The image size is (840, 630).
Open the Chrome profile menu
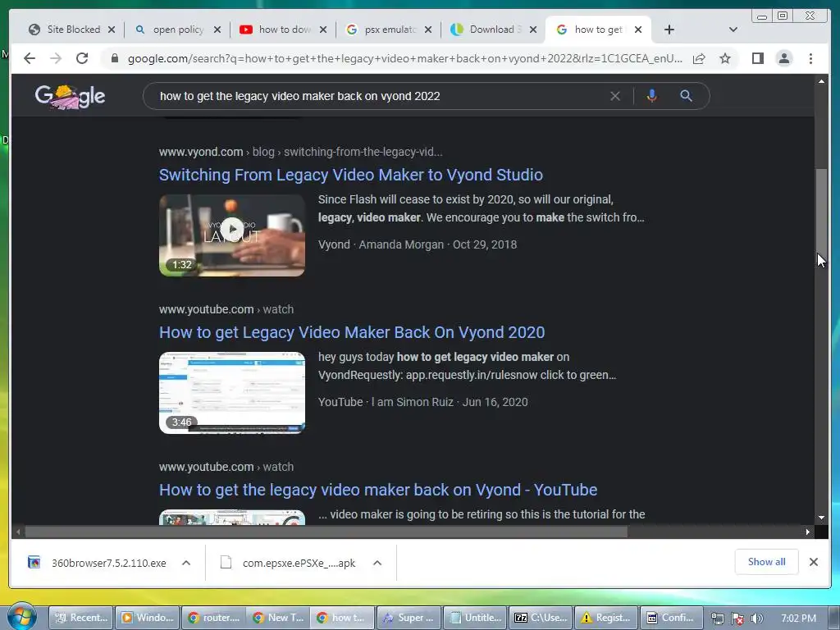click(x=783, y=58)
